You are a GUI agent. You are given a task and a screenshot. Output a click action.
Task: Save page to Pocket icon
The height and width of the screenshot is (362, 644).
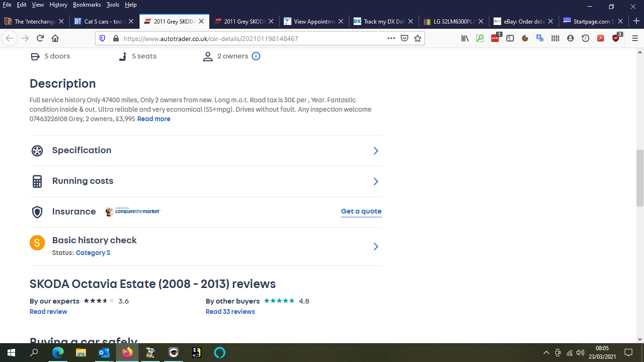(x=405, y=39)
